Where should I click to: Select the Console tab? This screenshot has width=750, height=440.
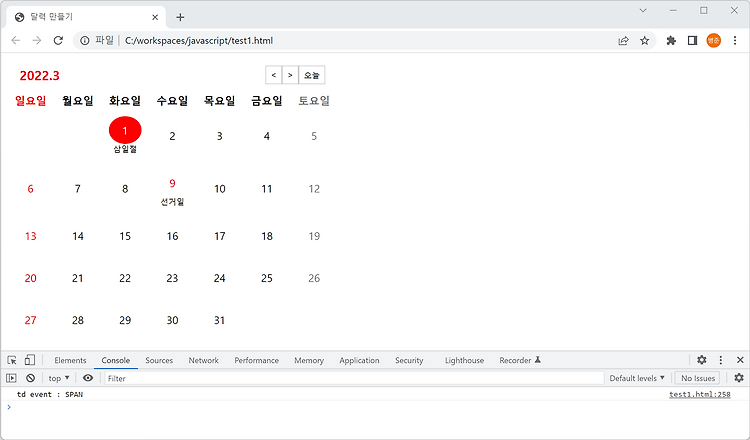116,361
